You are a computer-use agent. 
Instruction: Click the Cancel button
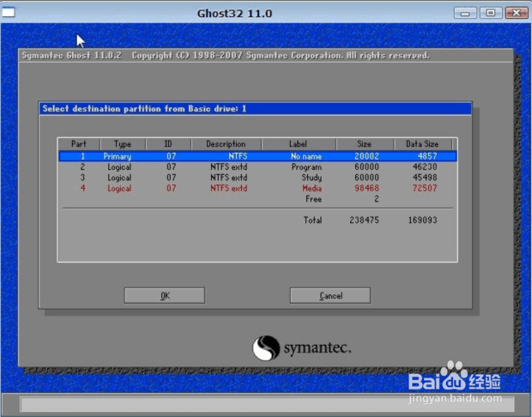coord(330,295)
